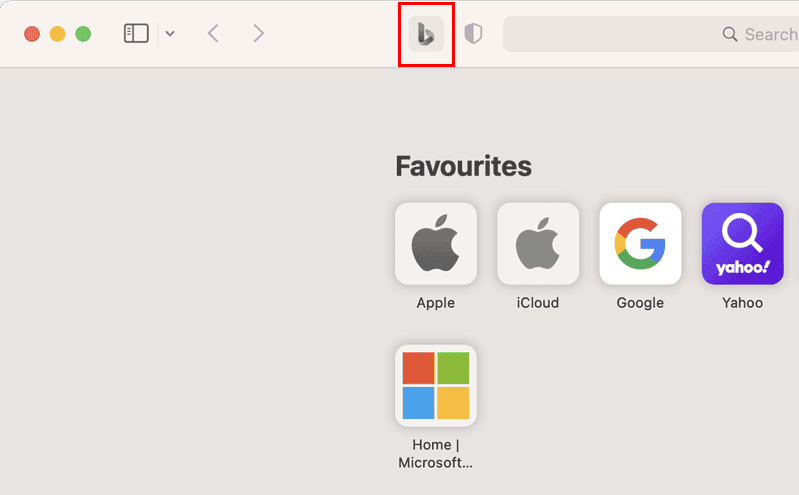This screenshot has height=495, width=799.
Task: Expand the tab groups dropdown chevron
Action: point(170,34)
